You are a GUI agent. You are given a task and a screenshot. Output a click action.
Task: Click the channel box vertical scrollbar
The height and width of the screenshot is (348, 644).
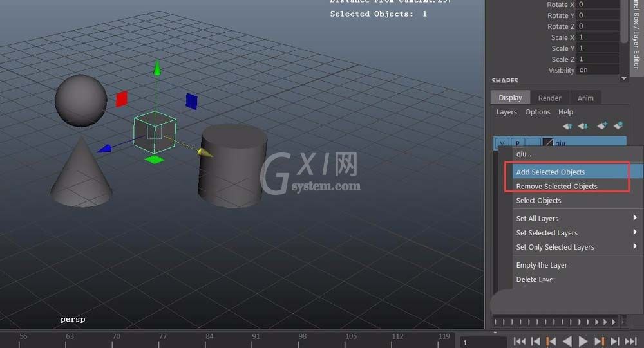click(x=624, y=21)
